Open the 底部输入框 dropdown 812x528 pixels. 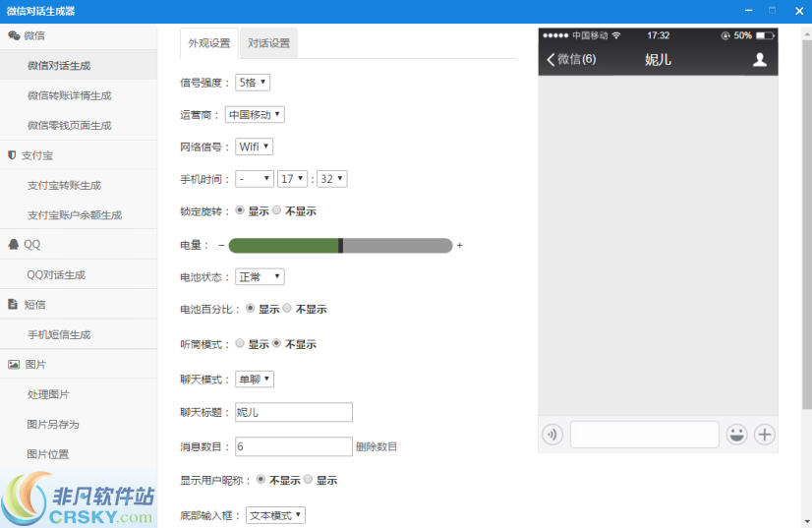[x=275, y=515]
